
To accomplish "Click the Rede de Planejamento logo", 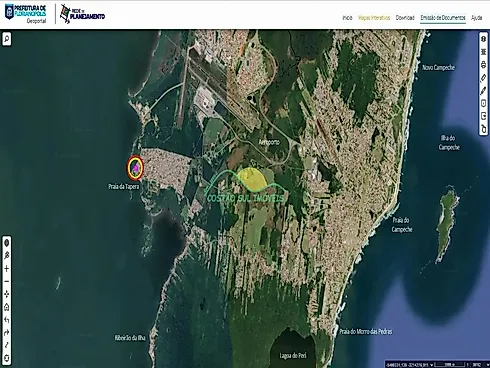I will click(x=82, y=14).
